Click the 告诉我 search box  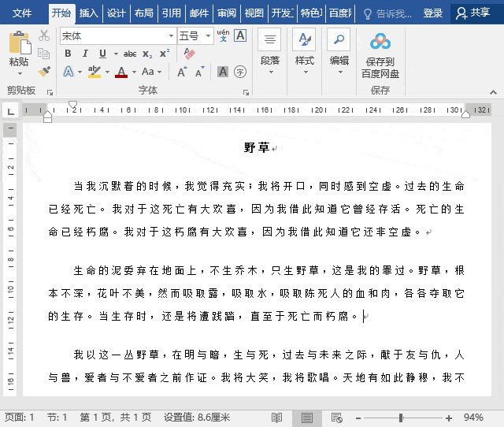[386, 13]
